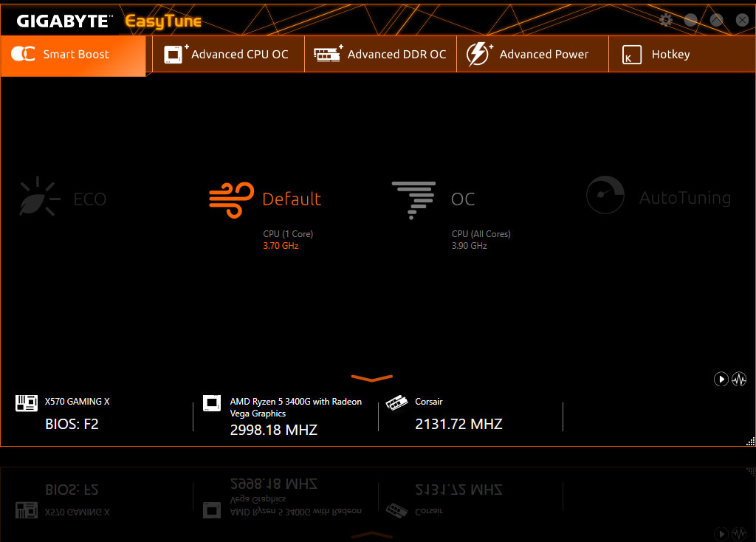Click the CPU icon on the Advanced CPU OC tab
Viewport: 756px width, 542px height.
pyautogui.click(x=176, y=53)
